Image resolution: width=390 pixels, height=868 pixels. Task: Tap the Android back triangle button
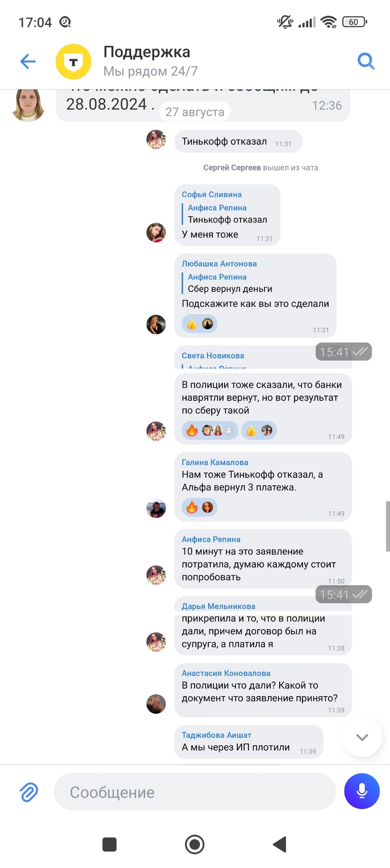(x=280, y=845)
